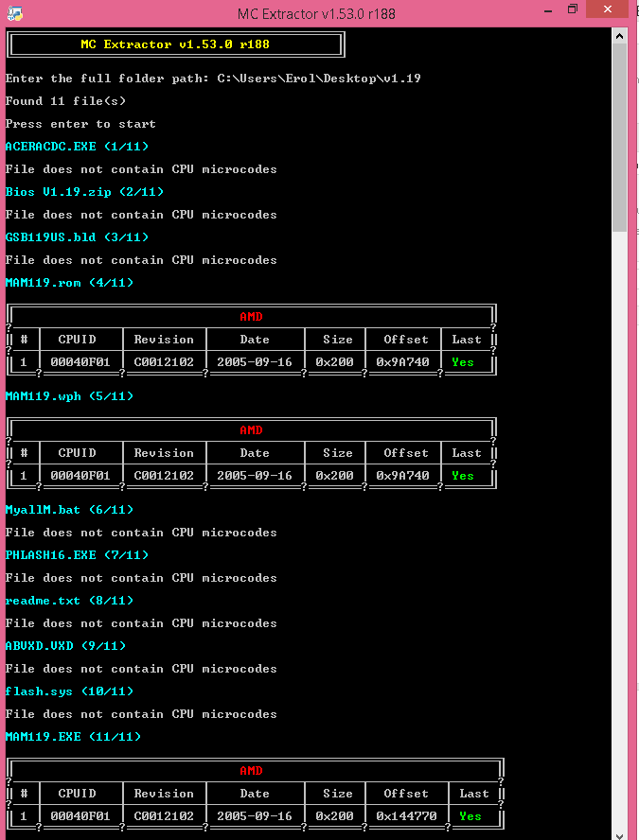Click Date 2005-09-16 in MAM119.rom table
The width and height of the screenshot is (639, 840).
(254, 362)
